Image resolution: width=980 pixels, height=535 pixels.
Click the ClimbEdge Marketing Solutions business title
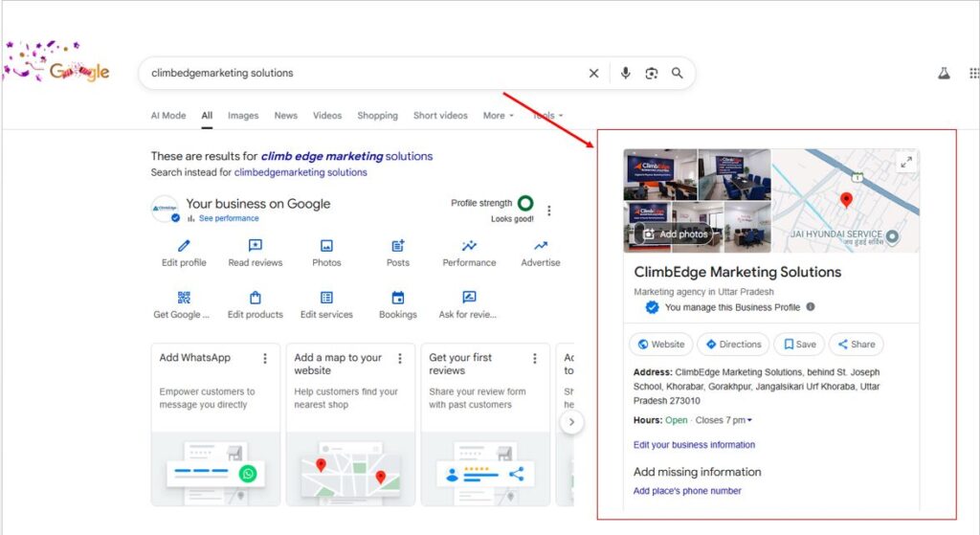(738, 273)
